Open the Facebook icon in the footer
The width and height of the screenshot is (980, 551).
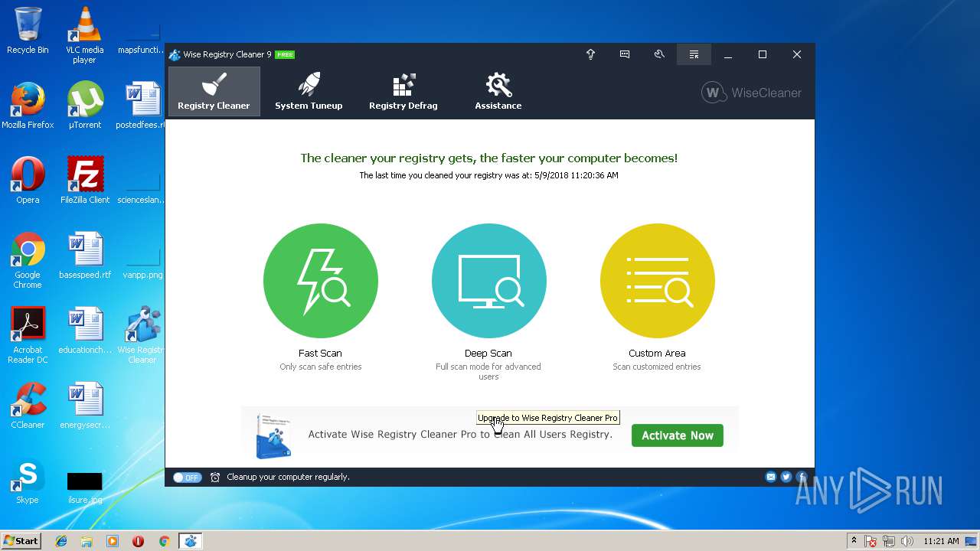click(x=802, y=477)
